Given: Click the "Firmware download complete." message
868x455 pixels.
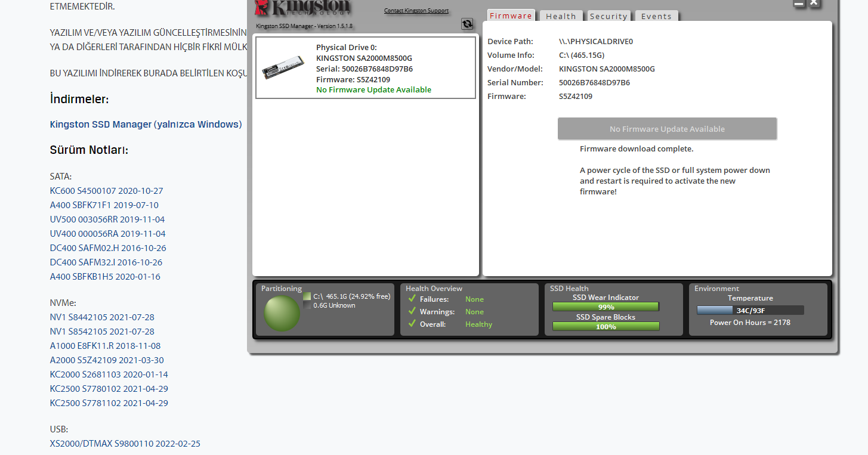Looking at the screenshot, I should click(637, 148).
